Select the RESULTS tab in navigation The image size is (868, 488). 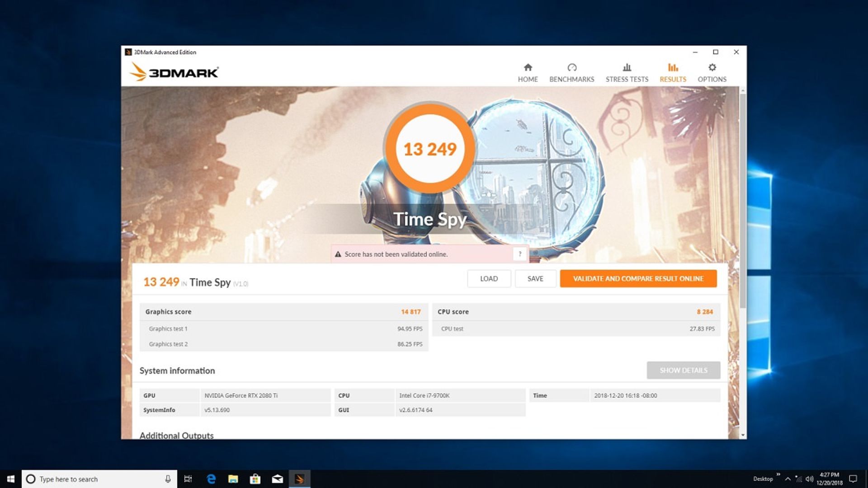coord(672,71)
